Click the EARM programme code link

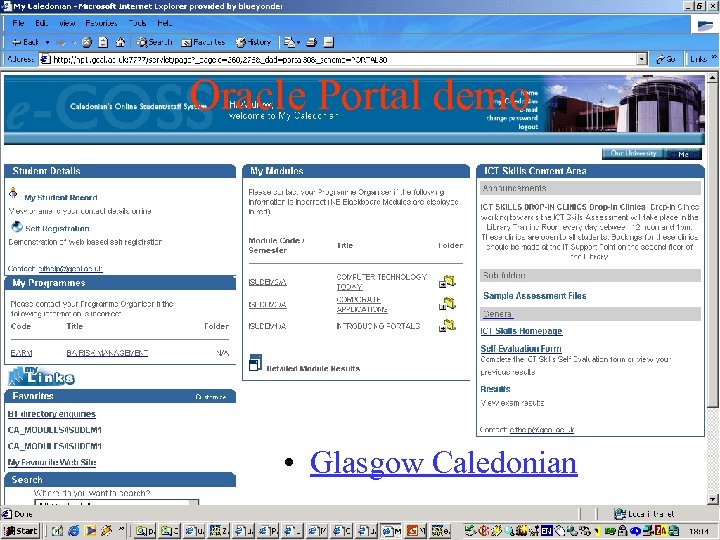[x=22, y=353]
